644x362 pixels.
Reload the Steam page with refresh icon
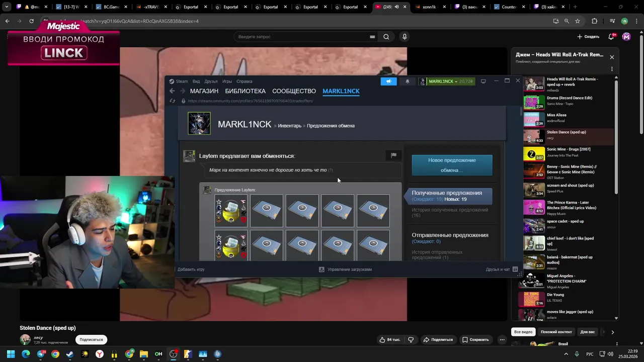point(172,101)
